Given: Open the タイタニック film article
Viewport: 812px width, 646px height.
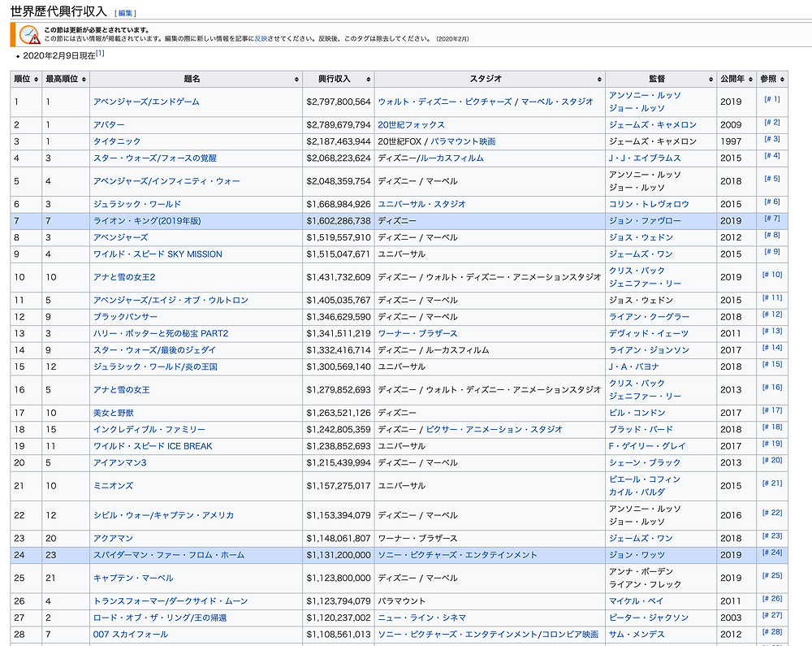Looking at the screenshot, I should [x=117, y=141].
